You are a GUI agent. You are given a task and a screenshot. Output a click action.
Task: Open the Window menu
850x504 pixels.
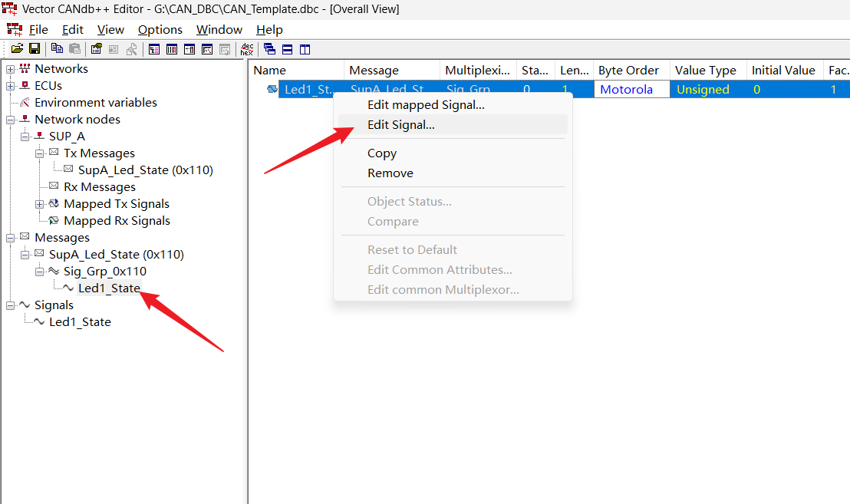coord(219,30)
